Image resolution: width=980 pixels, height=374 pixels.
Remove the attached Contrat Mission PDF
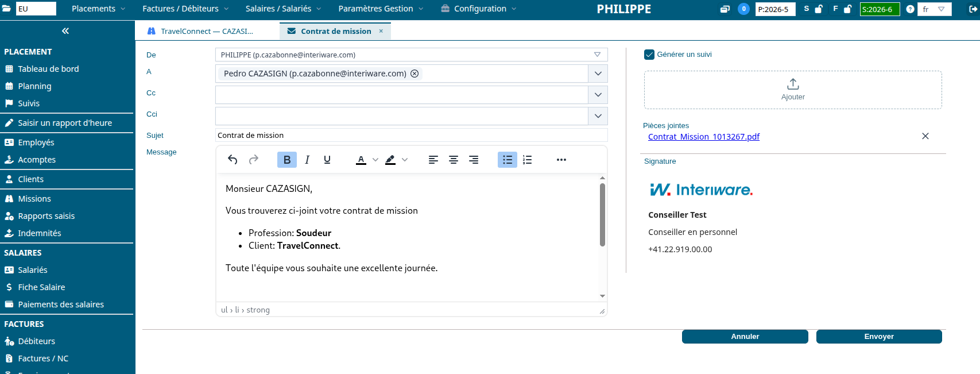click(x=925, y=136)
